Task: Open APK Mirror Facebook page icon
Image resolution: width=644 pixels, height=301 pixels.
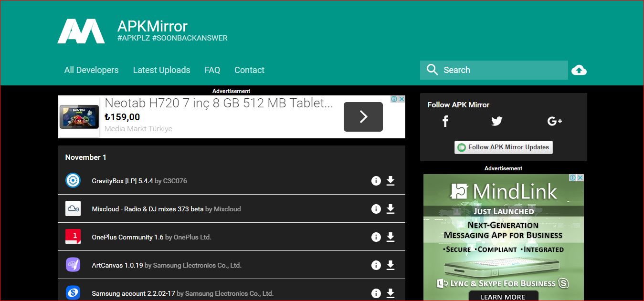Action: pos(445,121)
